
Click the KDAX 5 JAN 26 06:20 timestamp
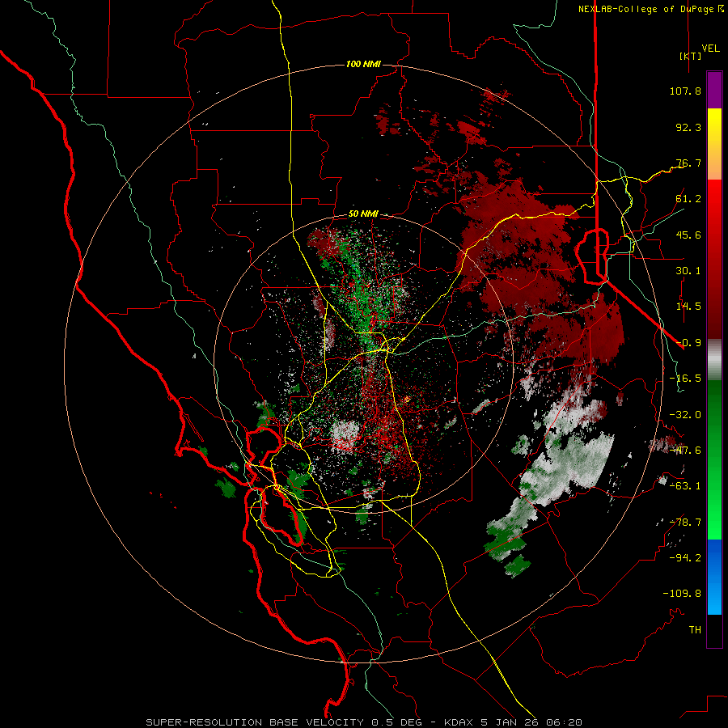(513, 722)
